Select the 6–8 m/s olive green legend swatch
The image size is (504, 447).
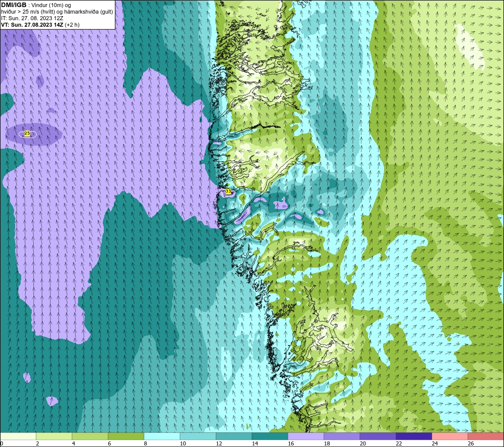(126, 436)
